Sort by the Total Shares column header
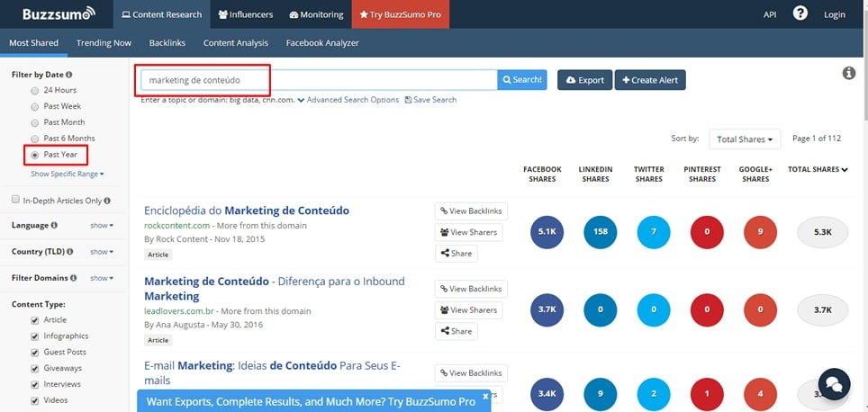Screen dimensions: 868x412 [x=818, y=170]
